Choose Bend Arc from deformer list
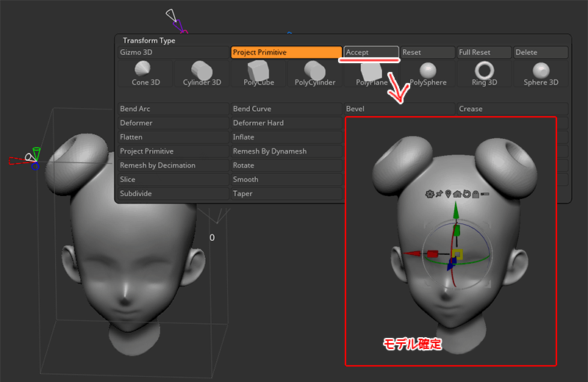 173,109
